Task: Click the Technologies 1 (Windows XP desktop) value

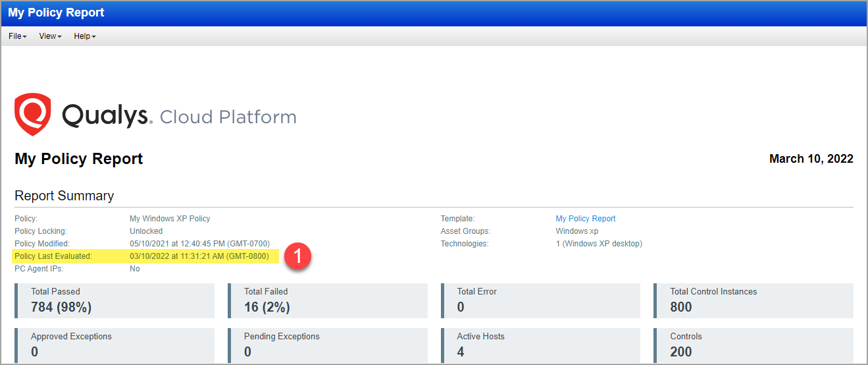Action: (x=599, y=244)
